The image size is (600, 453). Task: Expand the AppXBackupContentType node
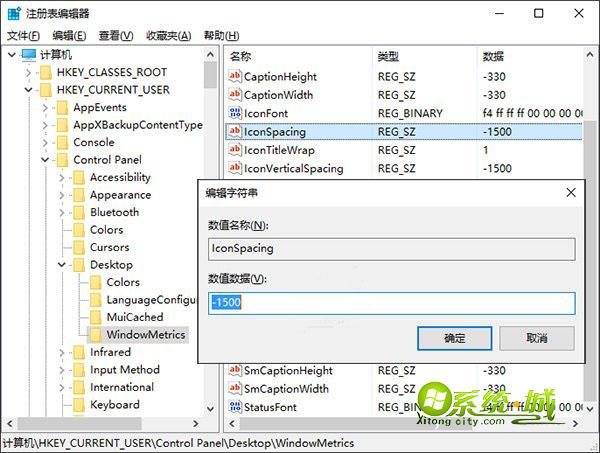(x=45, y=125)
